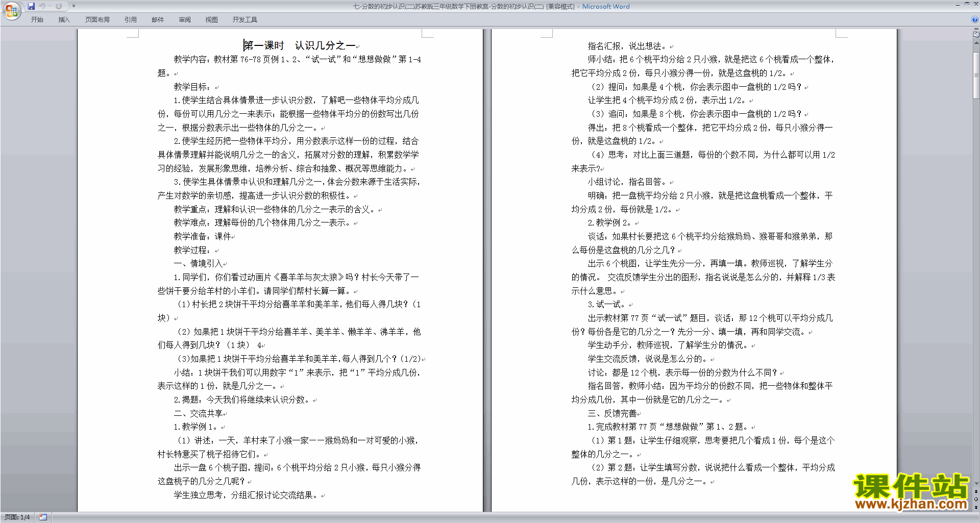Click the line 学生动手分，教师巡视
This screenshot has width=980, height=523.
tap(668, 345)
